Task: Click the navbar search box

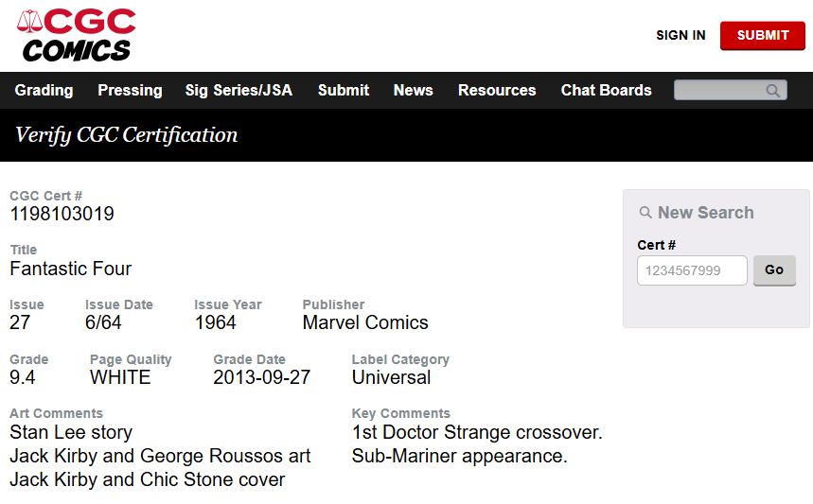Action: (721, 91)
